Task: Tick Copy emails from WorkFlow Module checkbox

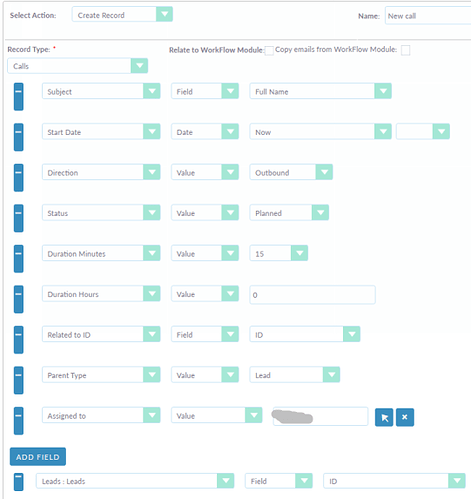Action: tap(405, 50)
